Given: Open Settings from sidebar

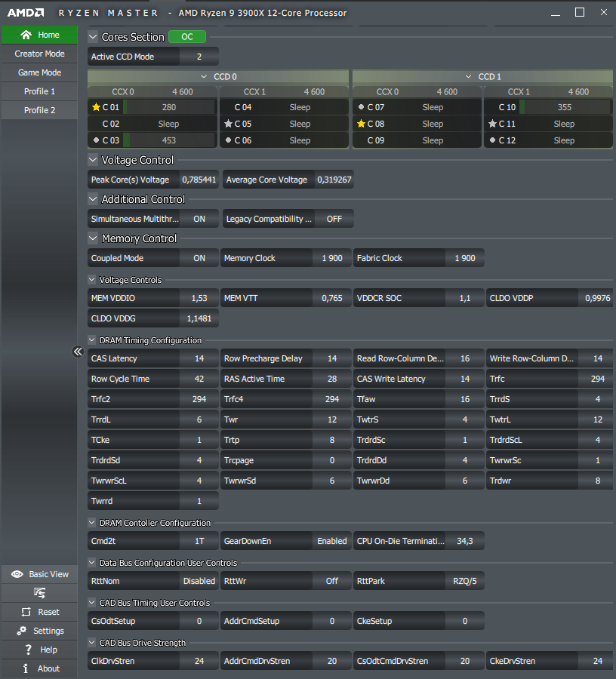Looking at the screenshot, I should 39,631.
